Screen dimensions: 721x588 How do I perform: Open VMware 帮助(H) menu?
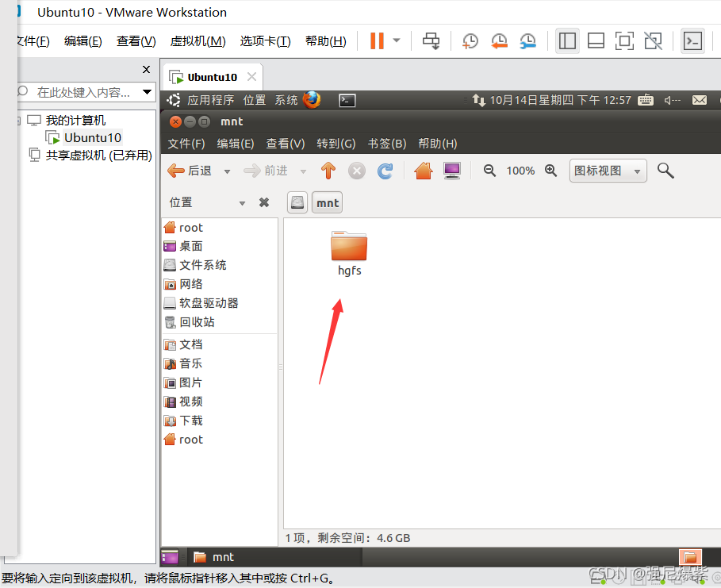[x=325, y=41]
